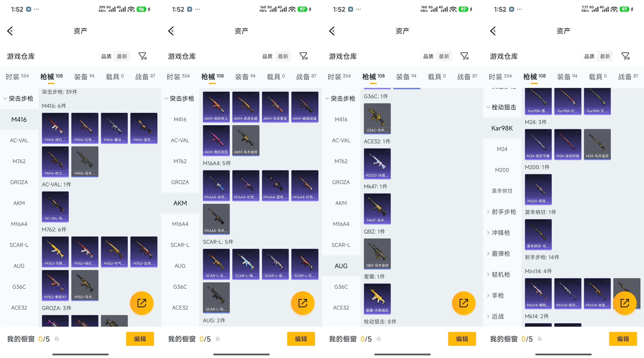Tap the filter funnel icon in first panel
644x358 pixels.
[x=142, y=56]
